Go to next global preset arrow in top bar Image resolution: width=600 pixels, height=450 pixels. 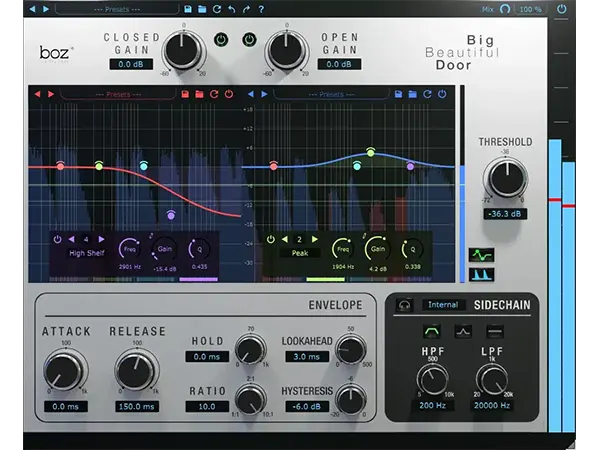46,9
